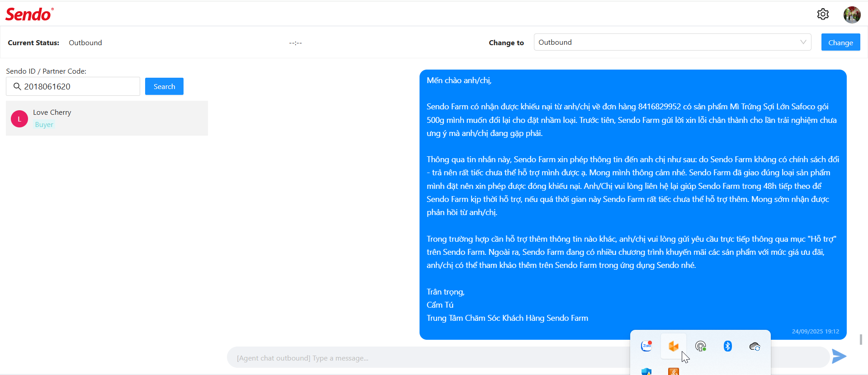Image resolution: width=868 pixels, height=375 pixels.
Task: Open OneDrive cloud sync tray icon
Action: 755,347
